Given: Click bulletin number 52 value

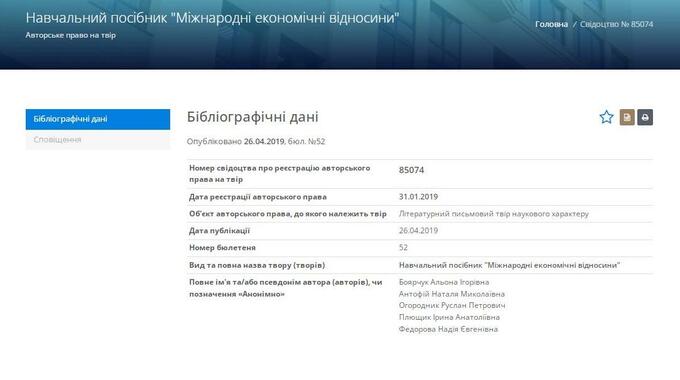Looking at the screenshot, I should (x=403, y=248).
